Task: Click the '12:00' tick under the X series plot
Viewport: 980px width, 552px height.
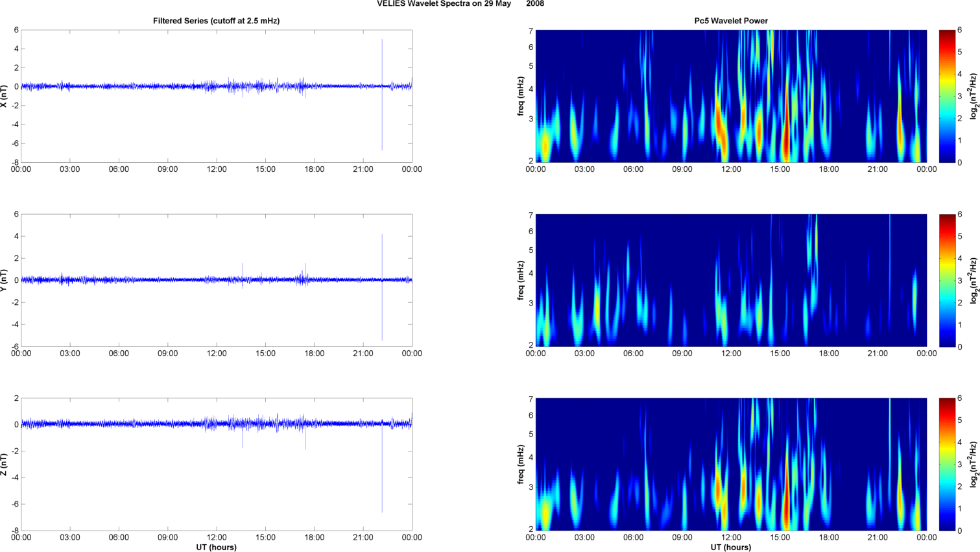Action: point(217,169)
